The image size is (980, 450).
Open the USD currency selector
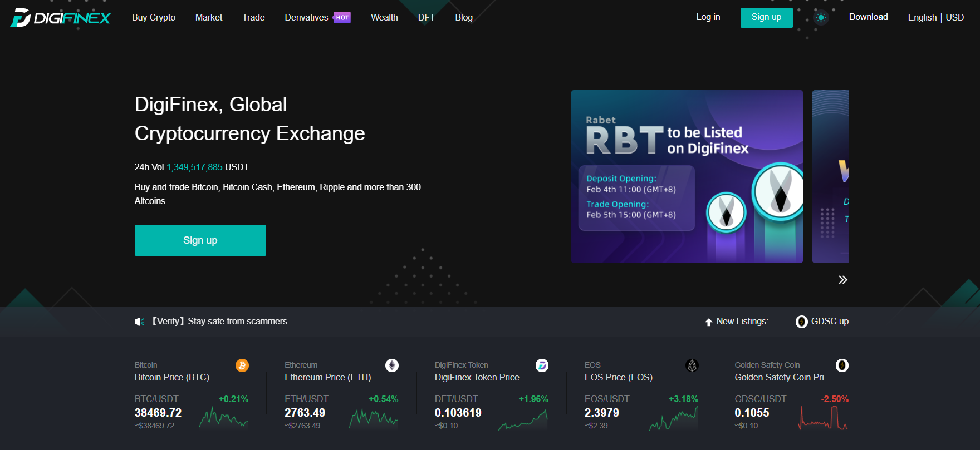954,17
